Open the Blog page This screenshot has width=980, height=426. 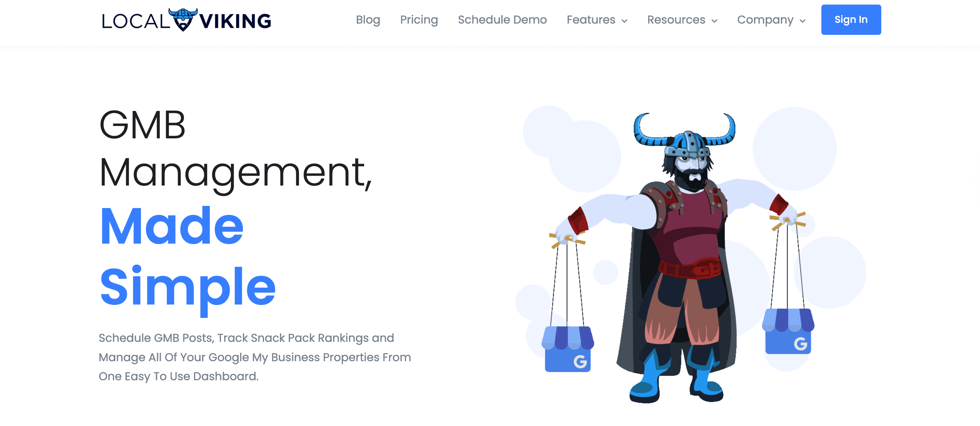pyautogui.click(x=368, y=20)
